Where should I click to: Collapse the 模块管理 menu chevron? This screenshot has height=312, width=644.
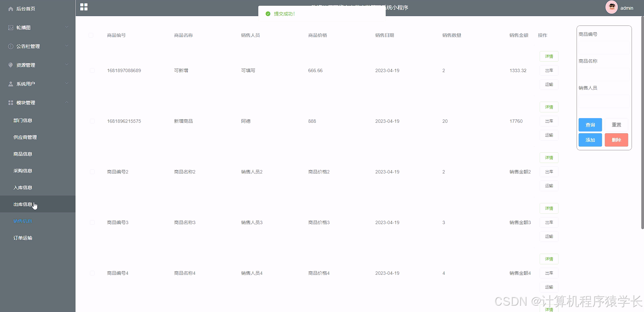67,102
